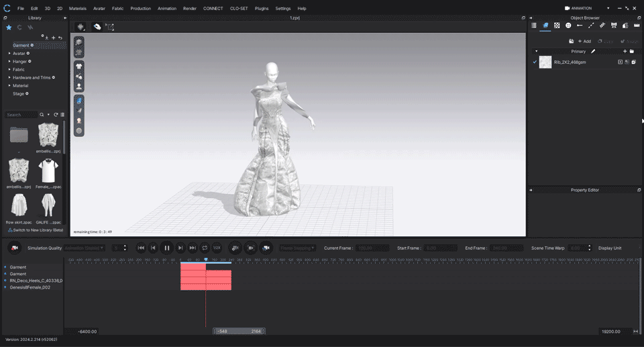Open the ANIMATION mode dropdown
Viewport: 644px width, 347px height.
point(608,8)
